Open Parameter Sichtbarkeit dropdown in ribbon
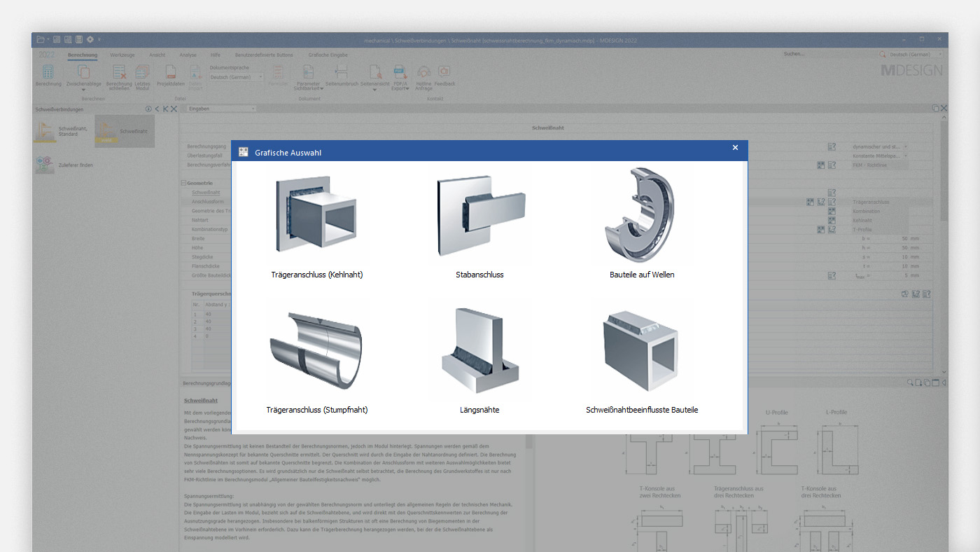The width and height of the screenshot is (980, 552). click(x=308, y=78)
